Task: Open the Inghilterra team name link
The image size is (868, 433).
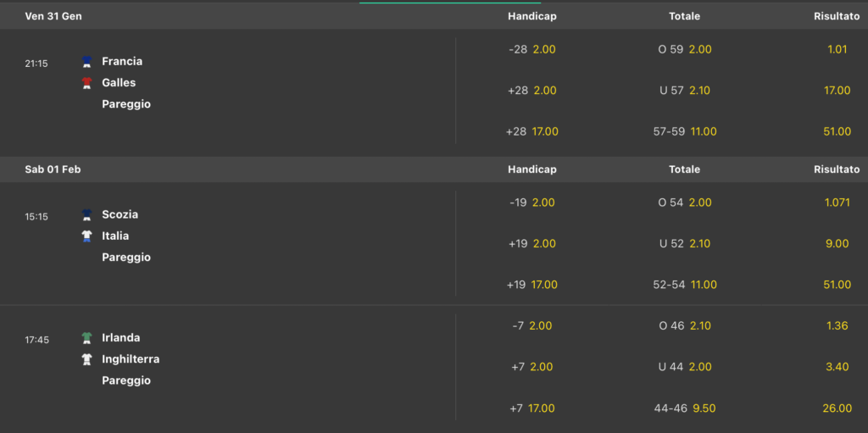Action: 131,359
